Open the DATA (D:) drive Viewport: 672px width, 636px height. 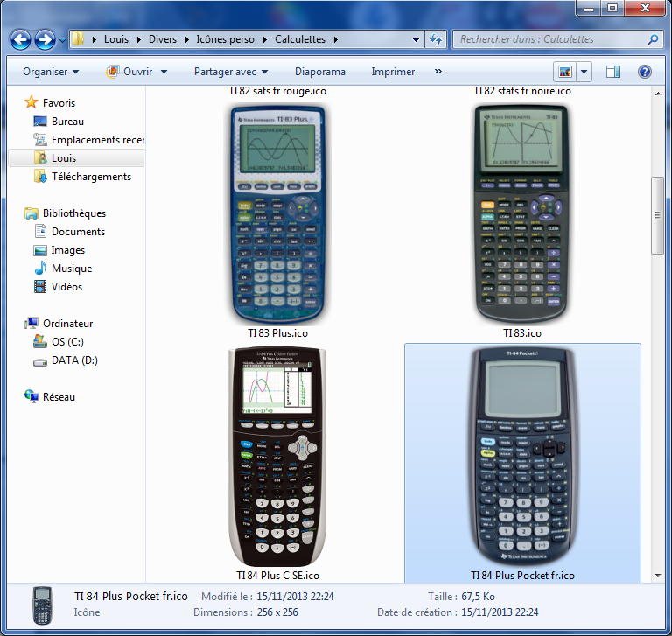66,360
